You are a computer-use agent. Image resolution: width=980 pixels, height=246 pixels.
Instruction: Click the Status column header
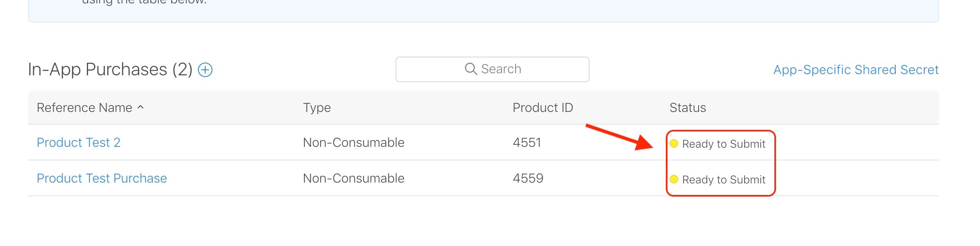pyautogui.click(x=688, y=108)
